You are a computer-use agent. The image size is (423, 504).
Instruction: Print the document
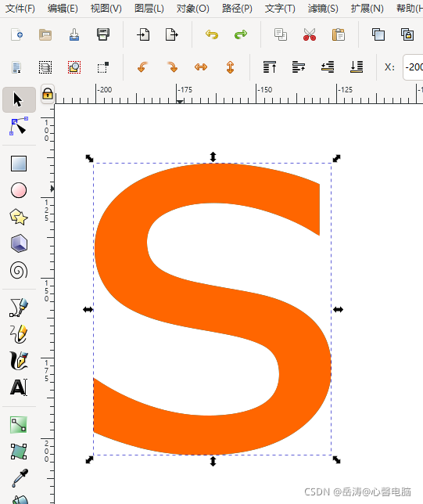click(103, 34)
